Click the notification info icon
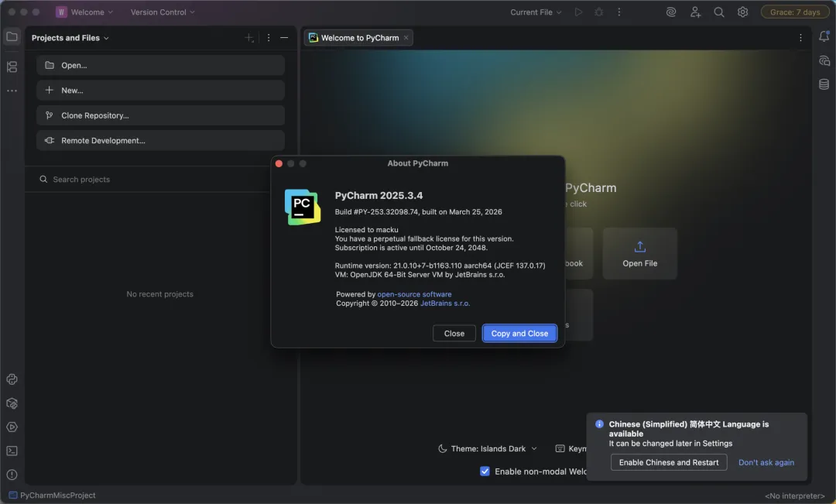 [x=599, y=424]
